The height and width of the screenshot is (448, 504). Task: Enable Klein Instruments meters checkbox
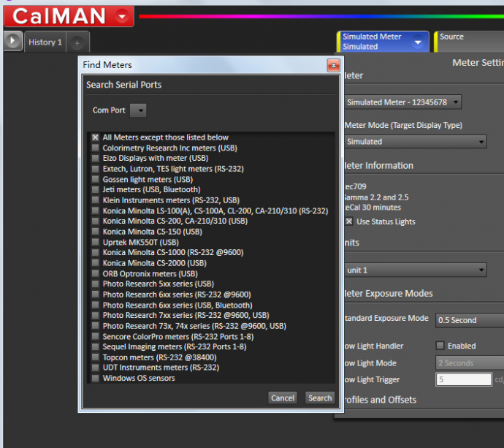click(95, 200)
